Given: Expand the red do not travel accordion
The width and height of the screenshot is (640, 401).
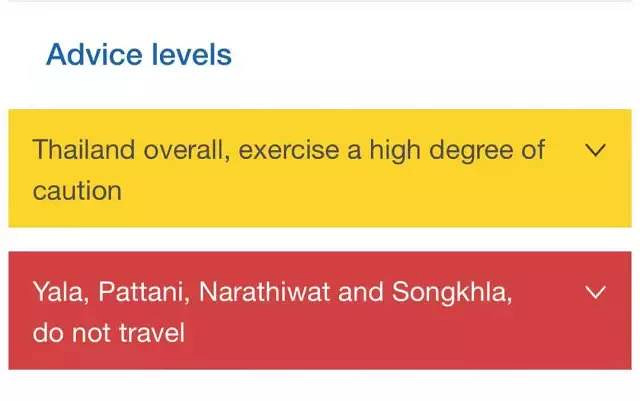Looking at the screenshot, I should pyautogui.click(x=320, y=311).
